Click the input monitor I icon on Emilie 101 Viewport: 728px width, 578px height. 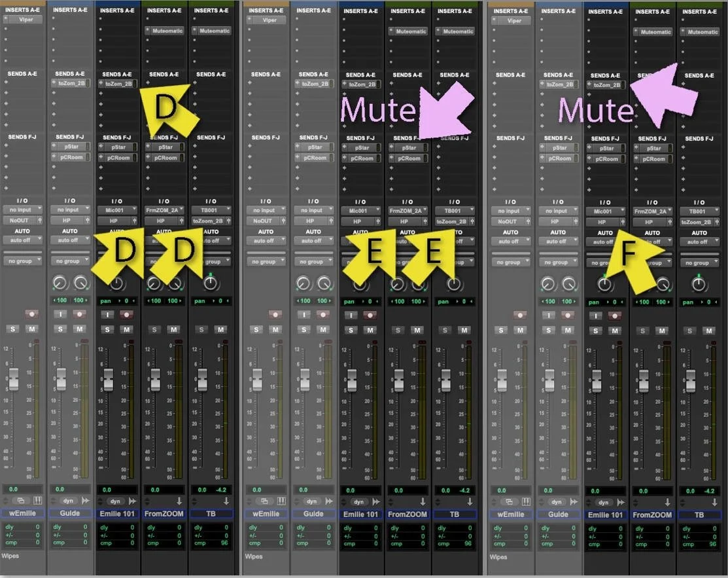[x=107, y=314]
